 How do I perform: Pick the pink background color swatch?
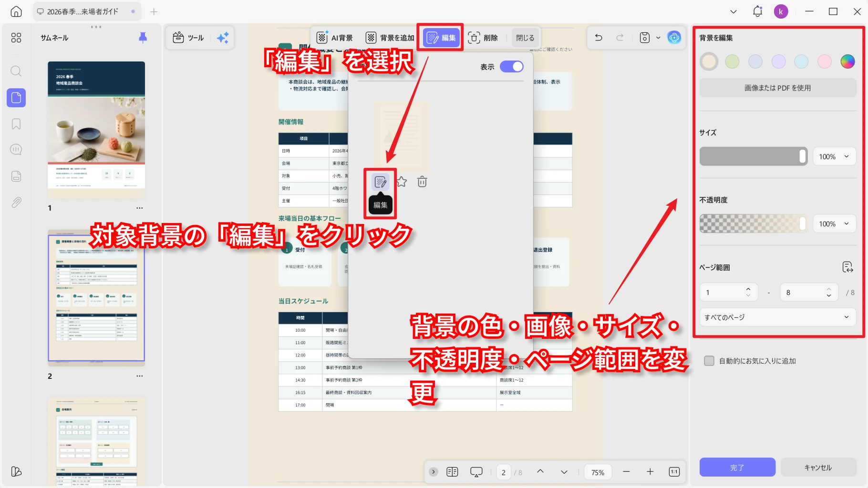(x=825, y=61)
